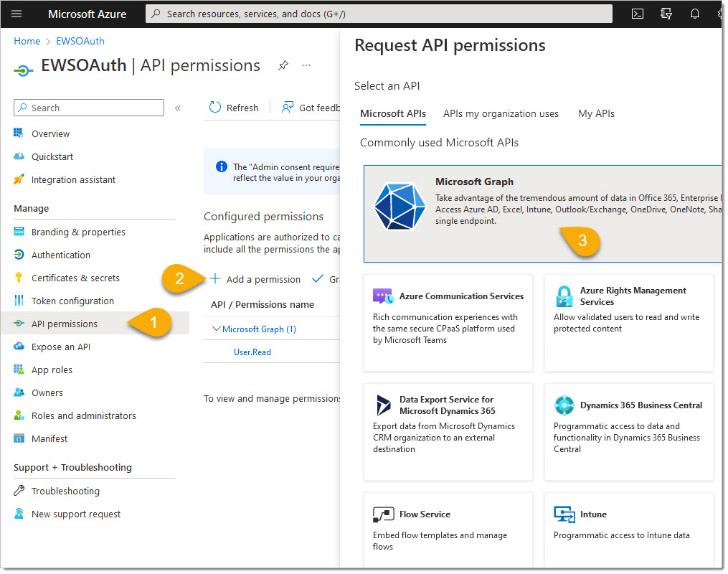Screen dimensions: 728x574
Task: Click the Dynamics 365 Business Central icon
Action: click(565, 406)
